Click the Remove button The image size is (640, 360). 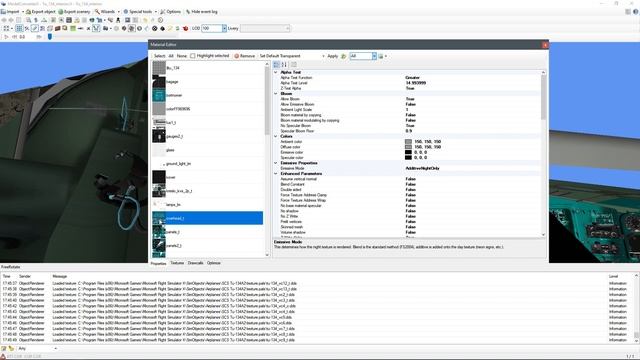(244, 56)
